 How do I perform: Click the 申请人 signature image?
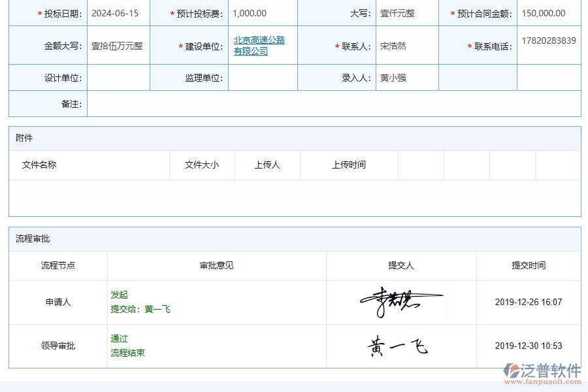tap(400, 301)
